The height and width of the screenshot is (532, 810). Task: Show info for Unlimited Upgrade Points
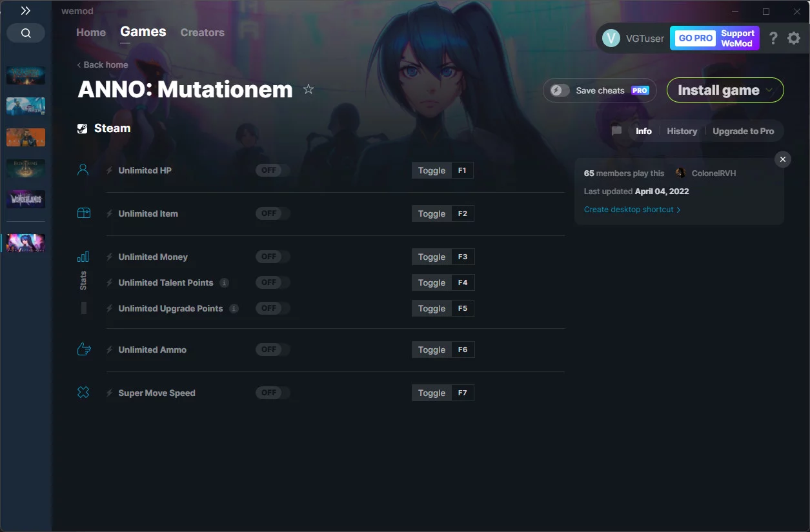[234, 308]
